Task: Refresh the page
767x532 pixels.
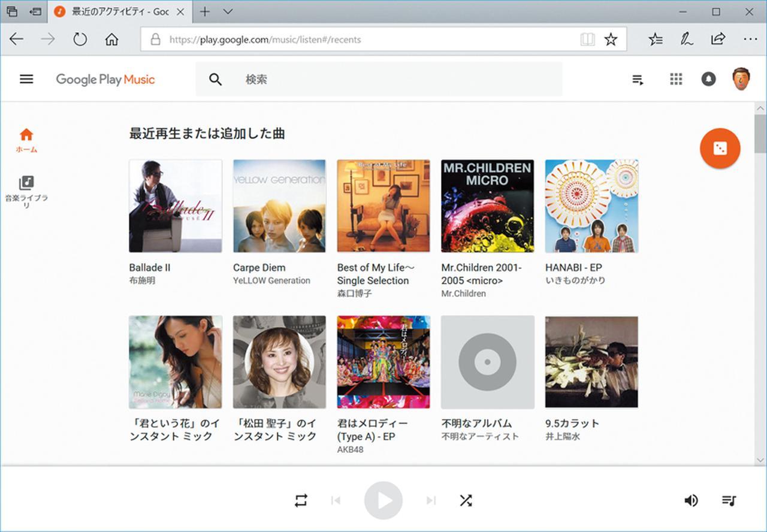Action: pos(80,40)
